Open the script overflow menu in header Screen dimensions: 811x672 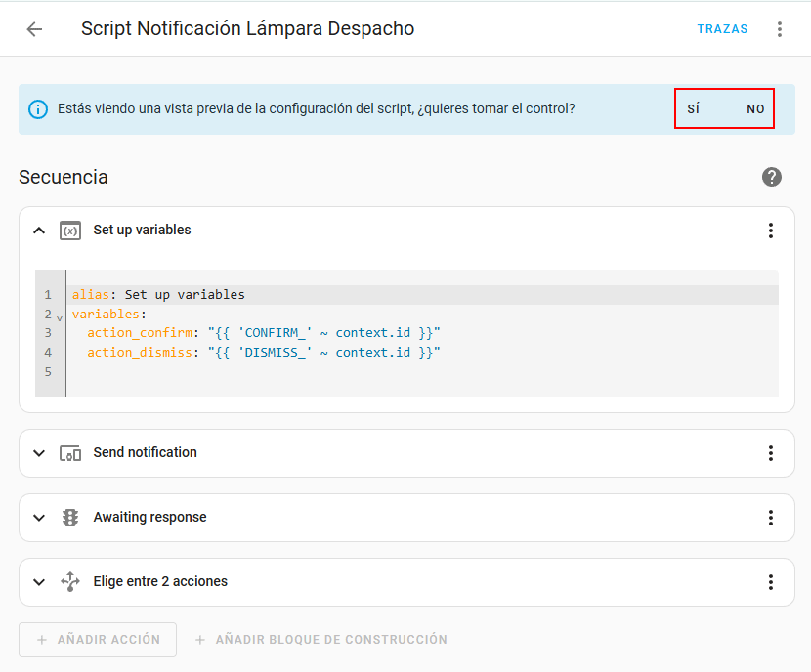[779, 29]
